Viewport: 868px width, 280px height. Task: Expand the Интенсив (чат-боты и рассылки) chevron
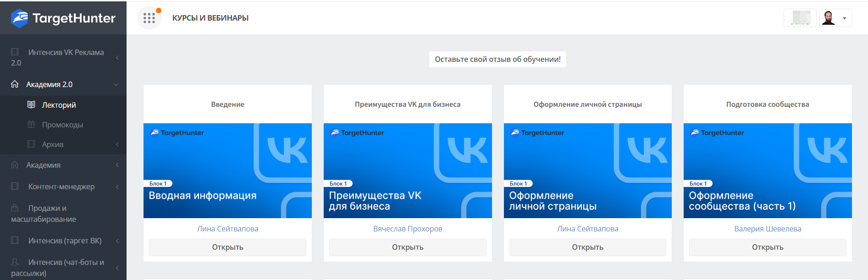(117, 268)
